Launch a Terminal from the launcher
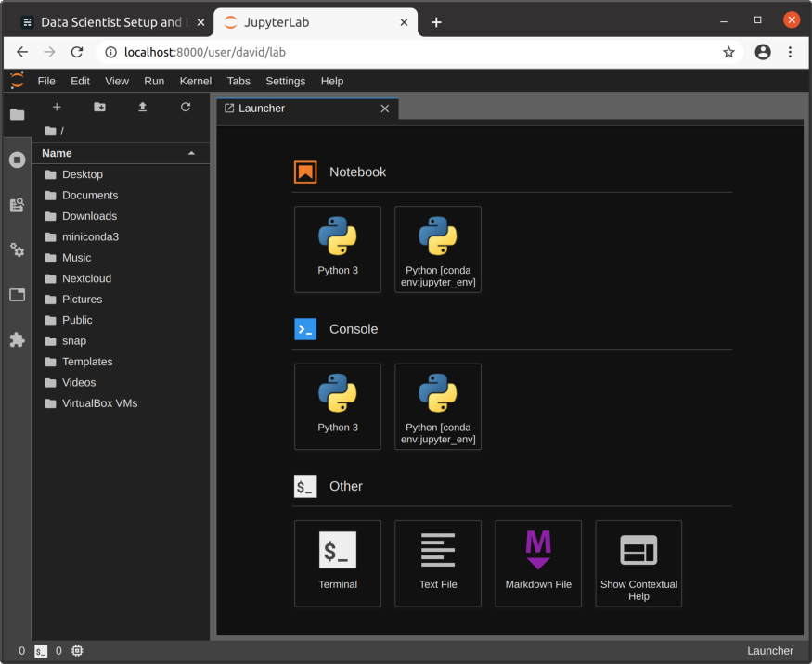 click(x=338, y=563)
